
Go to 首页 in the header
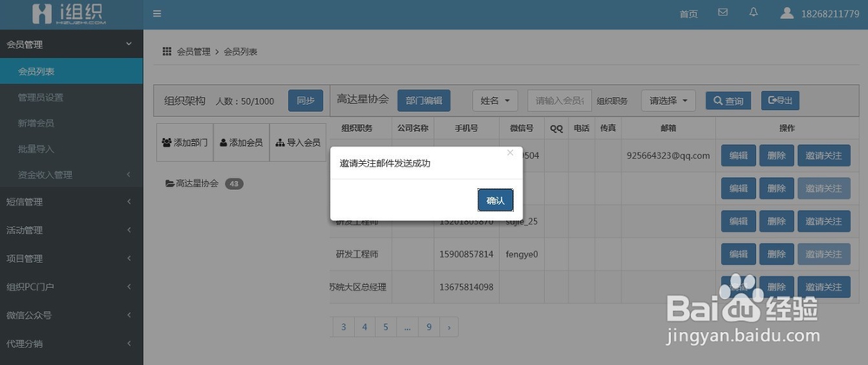(688, 14)
